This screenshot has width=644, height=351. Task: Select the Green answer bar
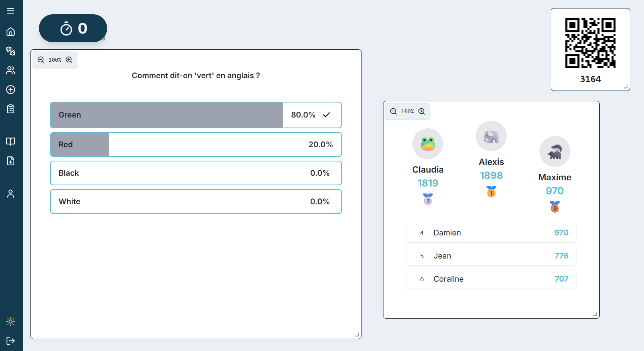(196, 115)
